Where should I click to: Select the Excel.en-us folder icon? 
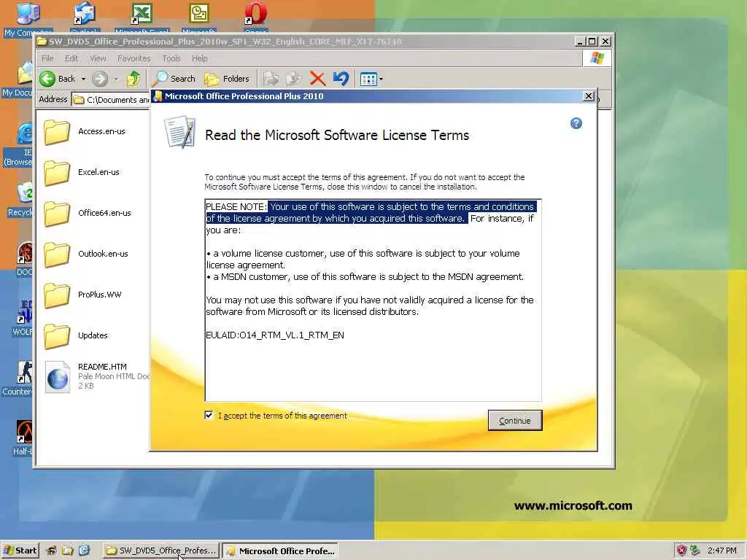tap(57, 172)
